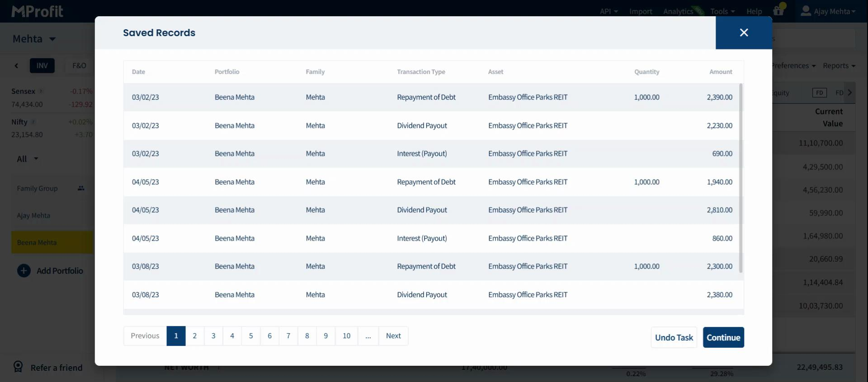Jump to page 2 of saved records
The width and height of the screenshot is (868, 382).
click(195, 336)
